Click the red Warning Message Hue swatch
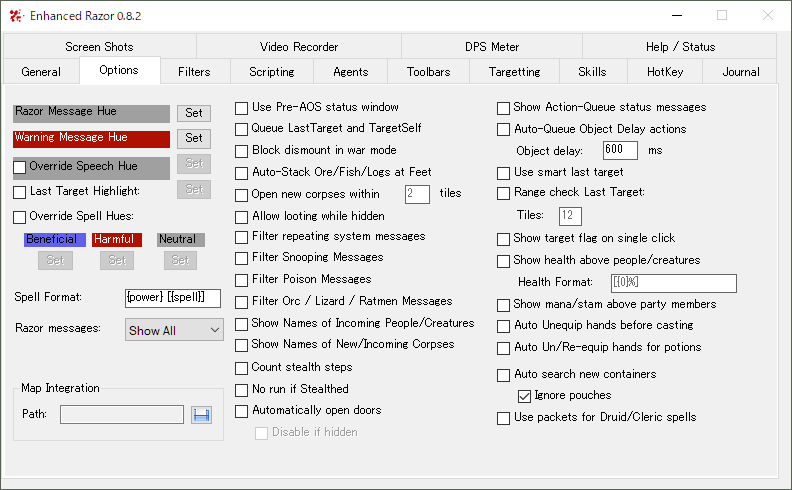This screenshot has height=490, width=792. click(x=91, y=138)
